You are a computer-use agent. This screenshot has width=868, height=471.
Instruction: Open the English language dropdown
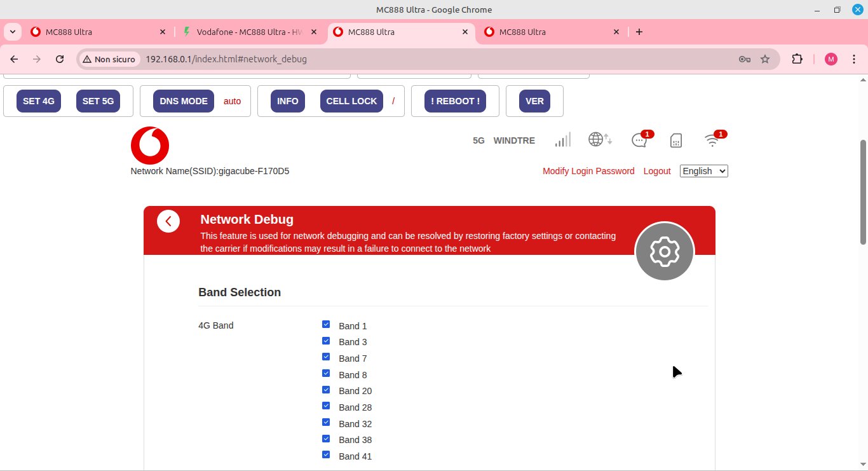tap(703, 171)
